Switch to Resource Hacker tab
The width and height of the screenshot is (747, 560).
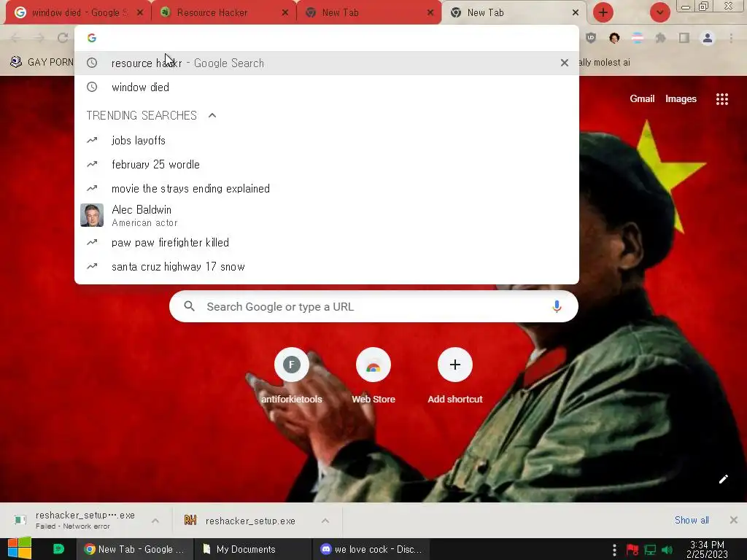(x=223, y=13)
